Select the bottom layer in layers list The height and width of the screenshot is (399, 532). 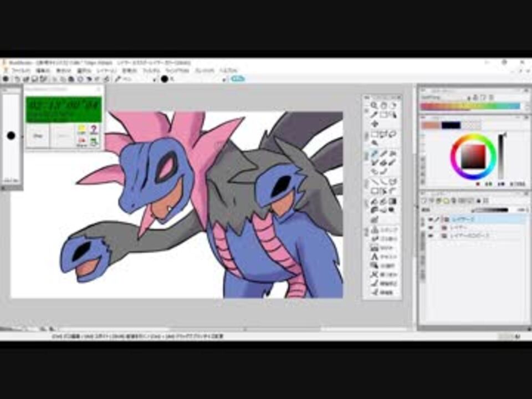[475, 236]
